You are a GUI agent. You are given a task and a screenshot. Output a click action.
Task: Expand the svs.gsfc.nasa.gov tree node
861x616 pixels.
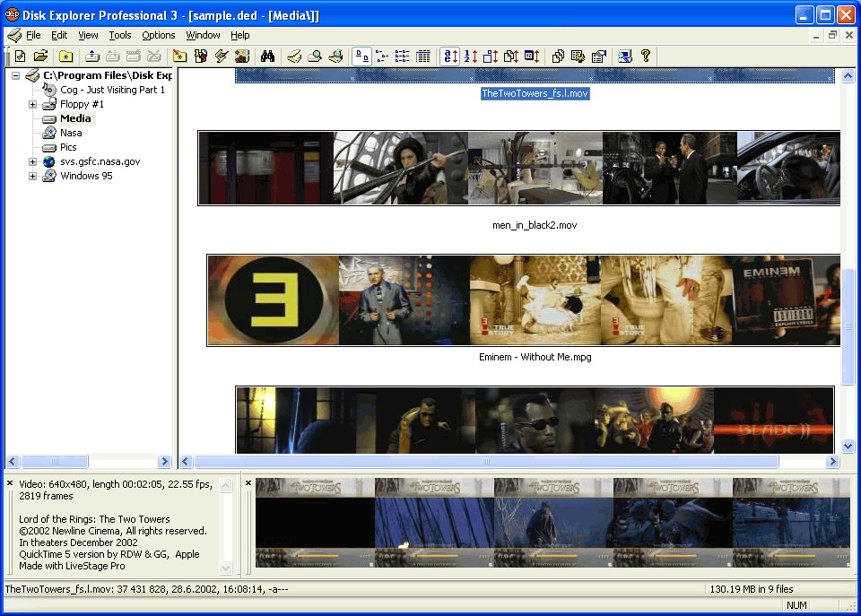click(33, 161)
